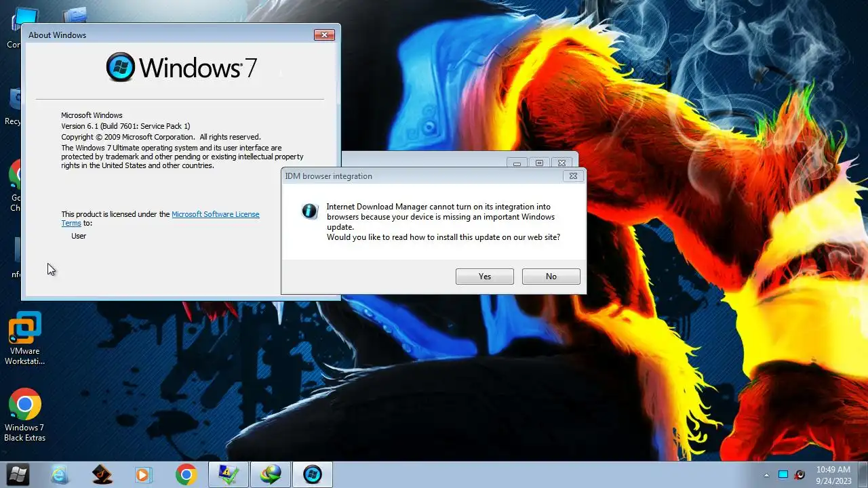
Task: Switch to the About Windows taskbar button
Action: (313, 474)
